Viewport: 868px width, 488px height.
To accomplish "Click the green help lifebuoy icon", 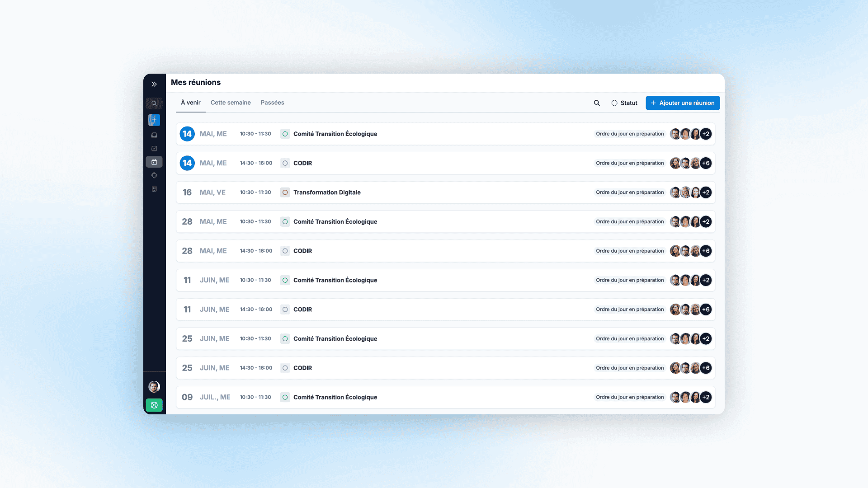I will coord(154,405).
